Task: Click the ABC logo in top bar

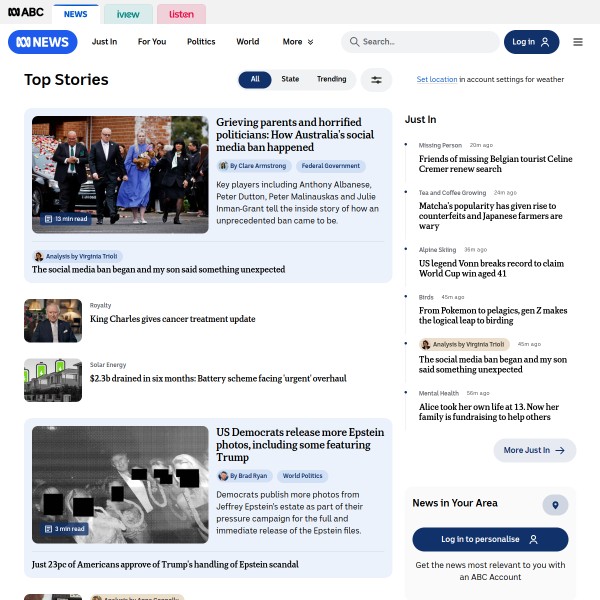Action: coord(26,12)
